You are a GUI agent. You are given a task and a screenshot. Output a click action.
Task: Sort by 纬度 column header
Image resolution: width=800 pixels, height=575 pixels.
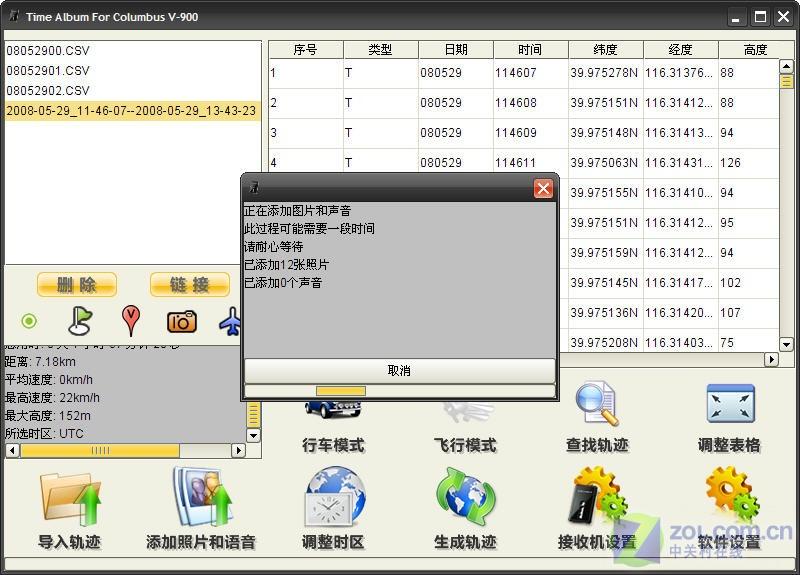pyautogui.click(x=606, y=50)
